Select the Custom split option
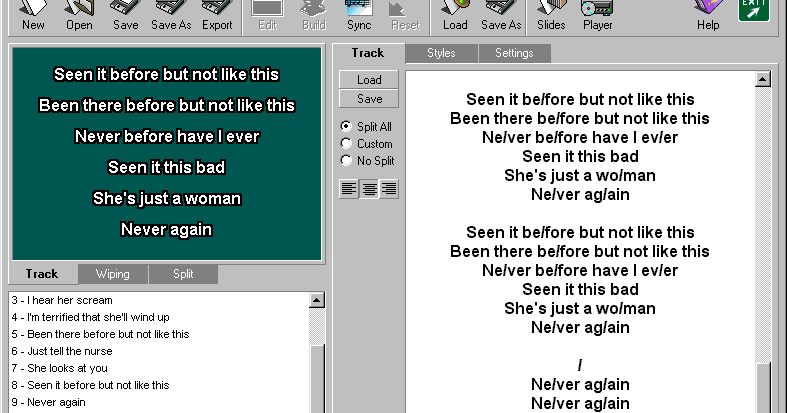The image size is (787, 413). [366, 144]
